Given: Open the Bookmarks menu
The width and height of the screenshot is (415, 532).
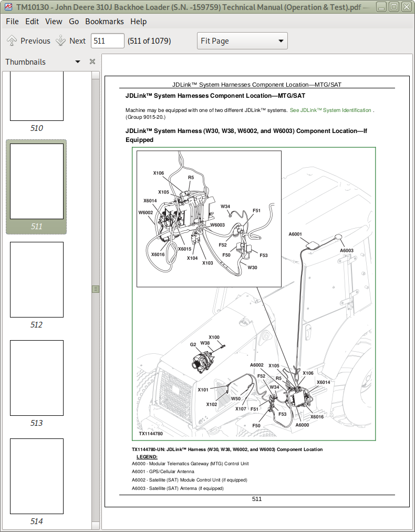Looking at the screenshot, I should click(105, 22).
